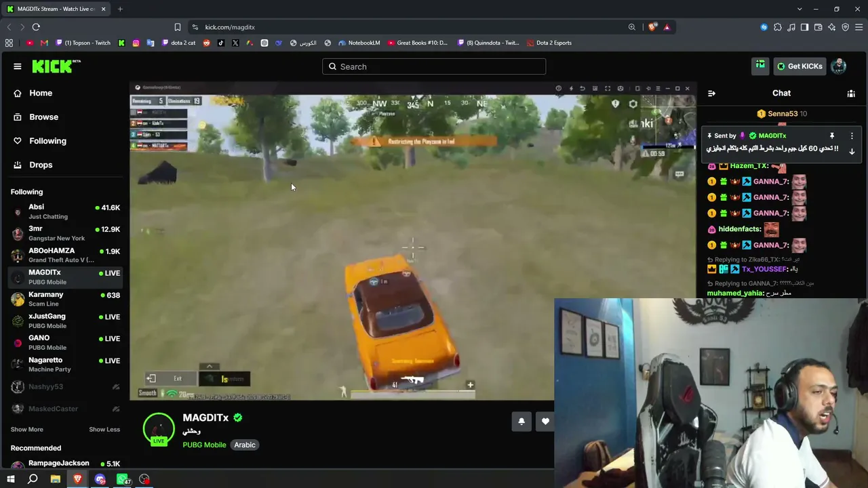
Task: Click the emulator help question icon
Action: (558, 88)
